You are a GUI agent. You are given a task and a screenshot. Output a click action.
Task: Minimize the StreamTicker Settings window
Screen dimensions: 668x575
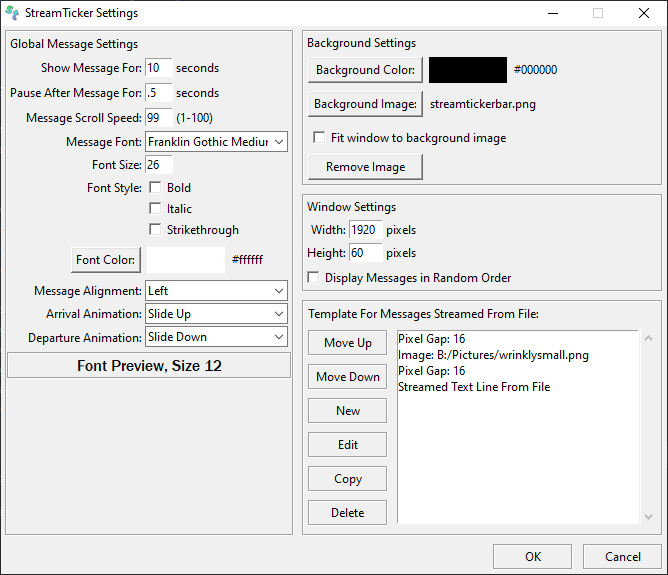(553, 13)
